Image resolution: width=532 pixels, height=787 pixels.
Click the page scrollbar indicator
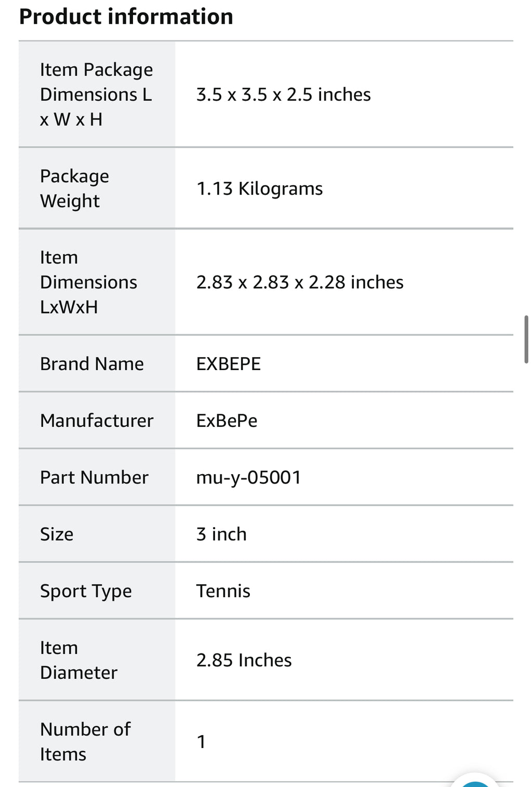click(x=526, y=339)
